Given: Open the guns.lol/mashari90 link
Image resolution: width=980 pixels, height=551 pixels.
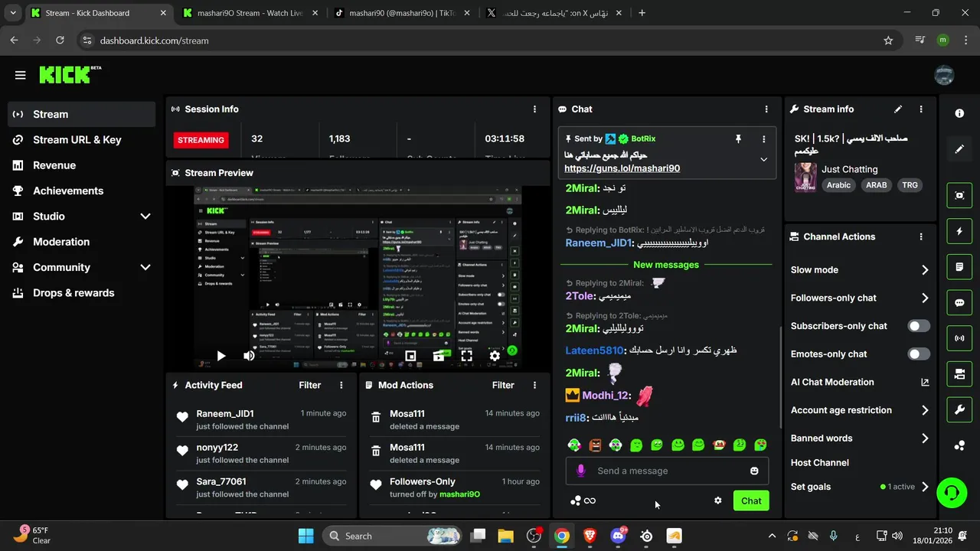Looking at the screenshot, I should click(622, 168).
